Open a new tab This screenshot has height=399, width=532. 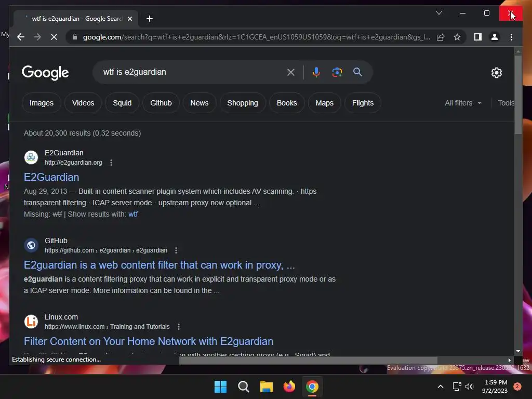(x=150, y=19)
